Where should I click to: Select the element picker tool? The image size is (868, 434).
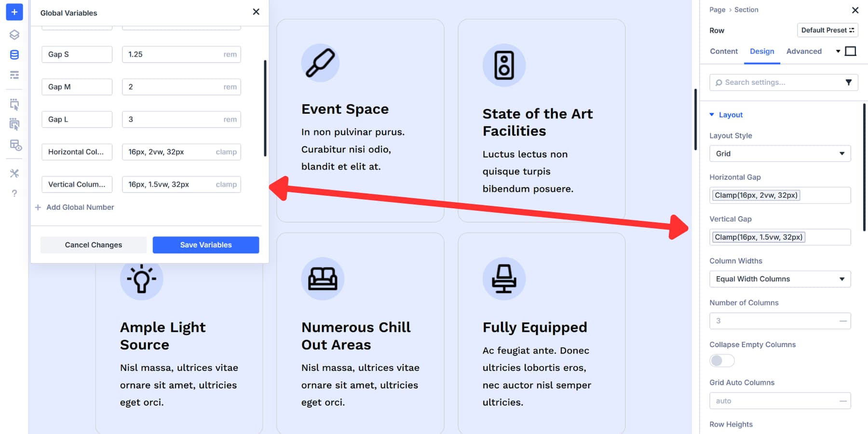(x=14, y=104)
